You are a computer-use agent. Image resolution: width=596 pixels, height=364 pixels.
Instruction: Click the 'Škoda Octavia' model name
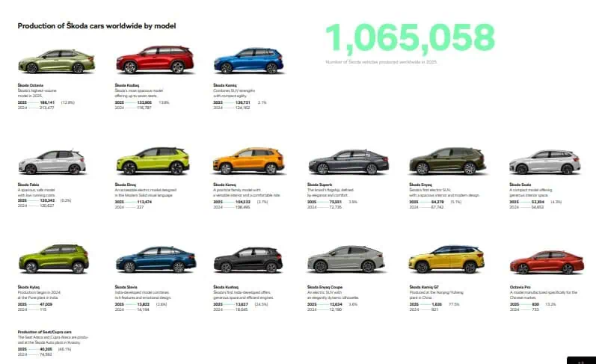31,85
